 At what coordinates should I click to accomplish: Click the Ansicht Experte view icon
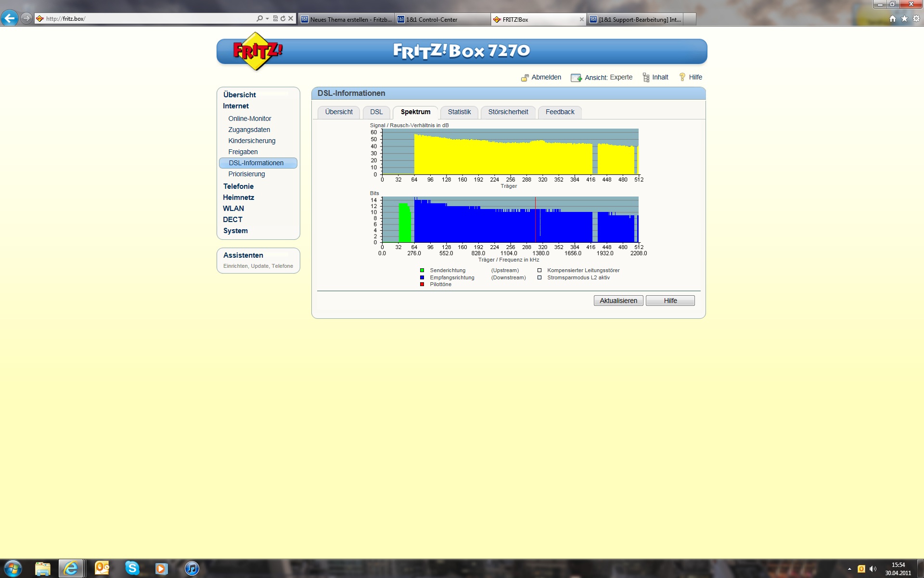(576, 78)
